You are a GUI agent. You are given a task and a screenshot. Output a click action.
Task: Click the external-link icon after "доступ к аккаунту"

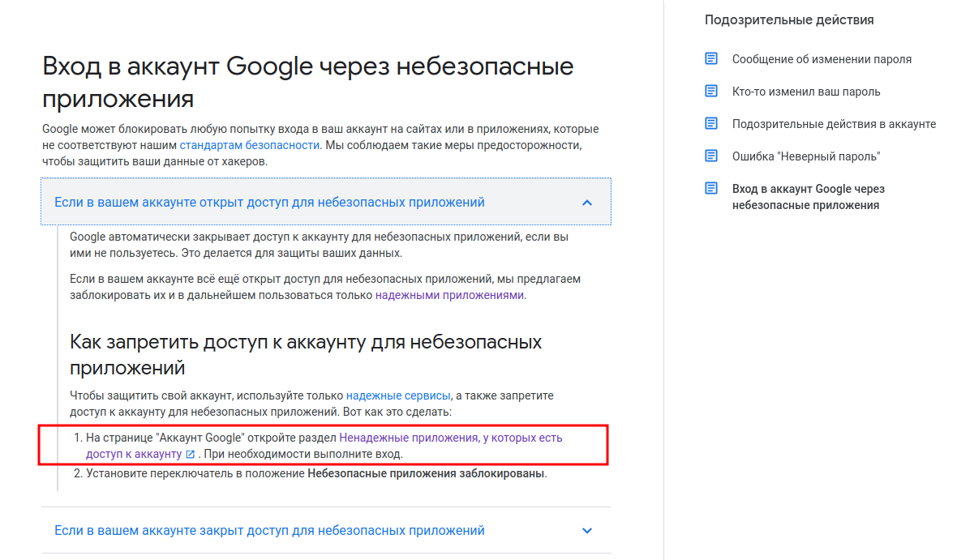[191, 454]
